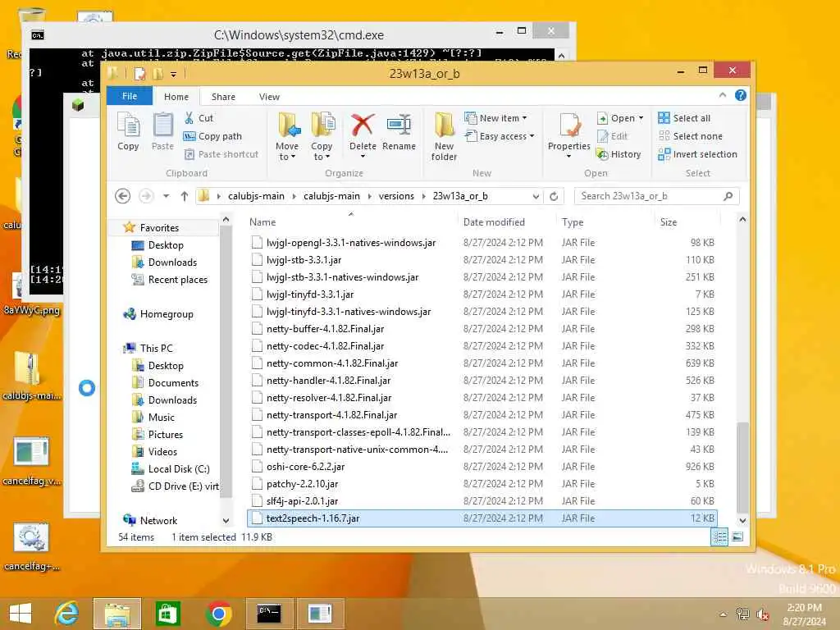840x630 pixels.
Task: Click the search magnifier icon
Action: pos(728,196)
